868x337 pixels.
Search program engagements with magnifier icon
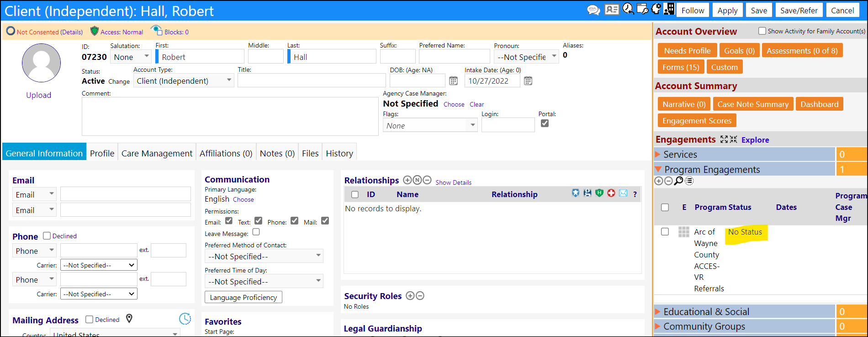679,181
